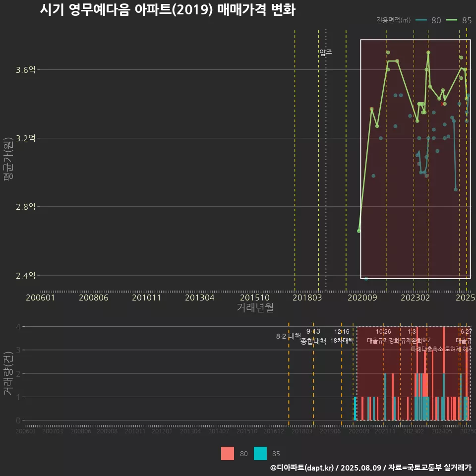Screen dimensions: 476x476
Task: Click '200908' on the volume chart x-axis
Action: tap(107, 431)
